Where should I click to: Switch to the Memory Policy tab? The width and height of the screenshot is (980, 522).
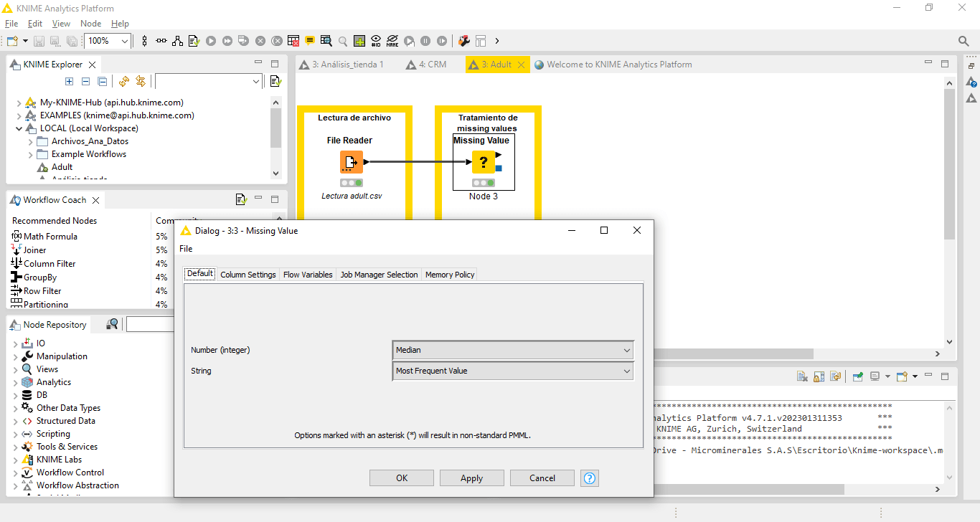[x=450, y=275]
